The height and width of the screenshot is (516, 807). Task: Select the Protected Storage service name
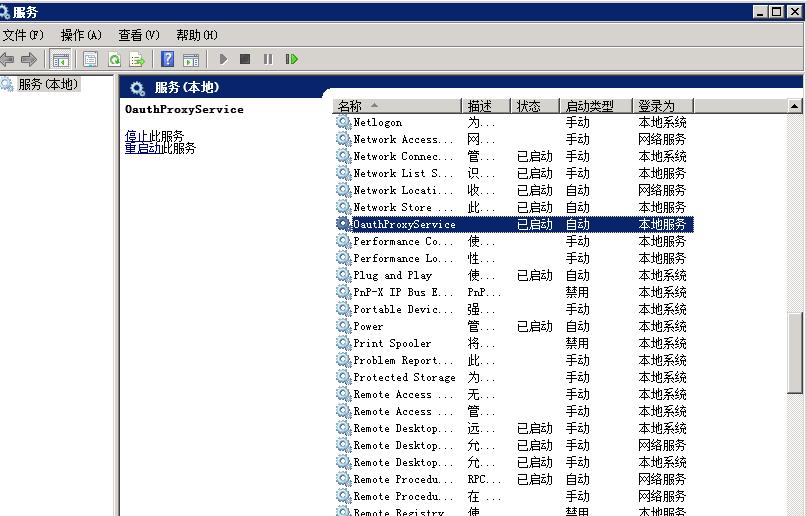coord(405,377)
